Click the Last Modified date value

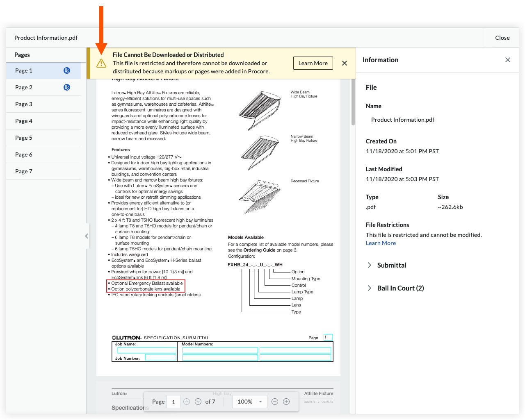(x=402, y=179)
